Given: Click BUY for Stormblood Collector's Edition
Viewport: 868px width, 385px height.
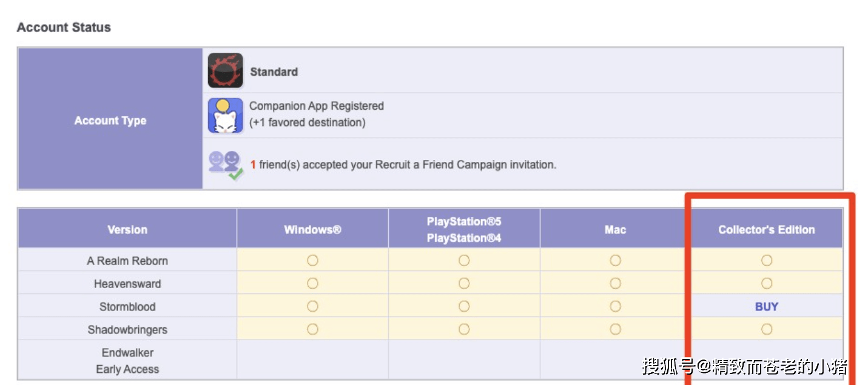Looking at the screenshot, I should pyautogui.click(x=767, y=307).
